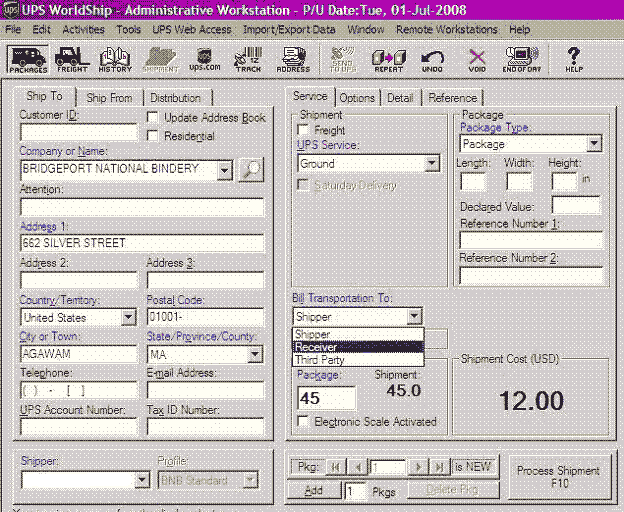Image resolution: width=624 pixels, height=512 pixels.
Task: Open the State/Province/County dropdown
Action: pos(255,354)
